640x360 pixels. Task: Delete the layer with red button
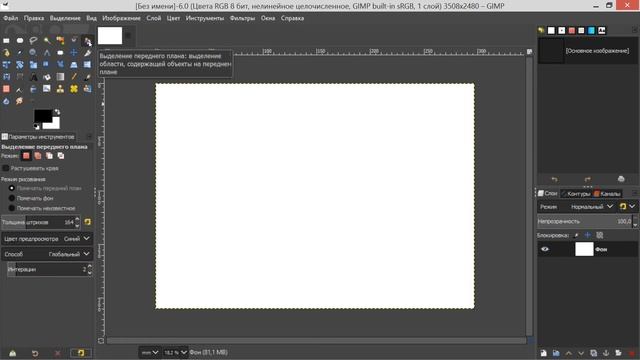point(631,353)
